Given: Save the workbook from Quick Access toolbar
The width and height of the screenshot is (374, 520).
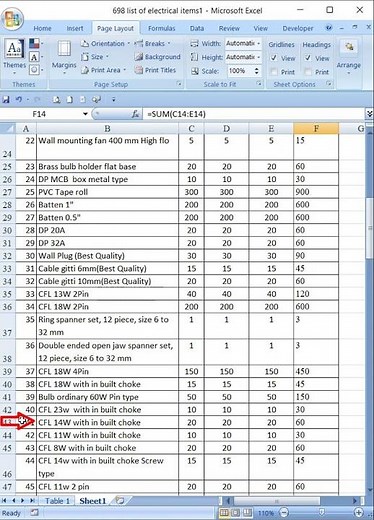Looking at the screenshot, I should 6,99.
